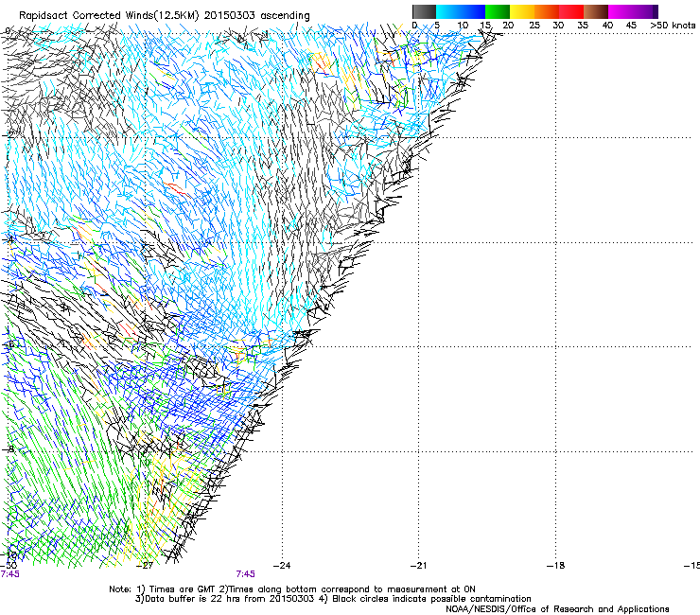The height and width of the screenshot is (615, 700).
Task: Click the orange 25-30 knots legend segment
Action: pos(547,11)
